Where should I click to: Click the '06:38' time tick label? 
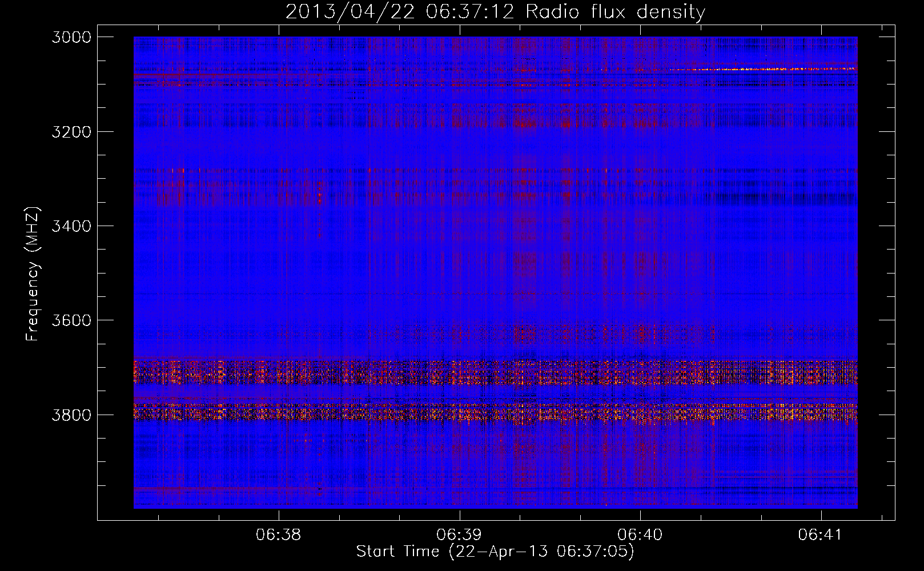pyautogui.click(x=279, y=534)
